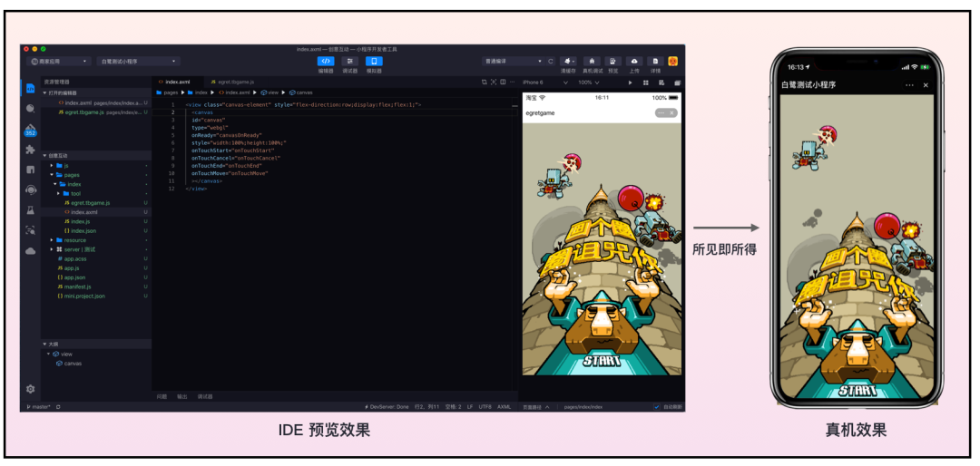Toggle the 模拟器 simulator button
This screenshot has height=466, width=980.
(374, 62)
